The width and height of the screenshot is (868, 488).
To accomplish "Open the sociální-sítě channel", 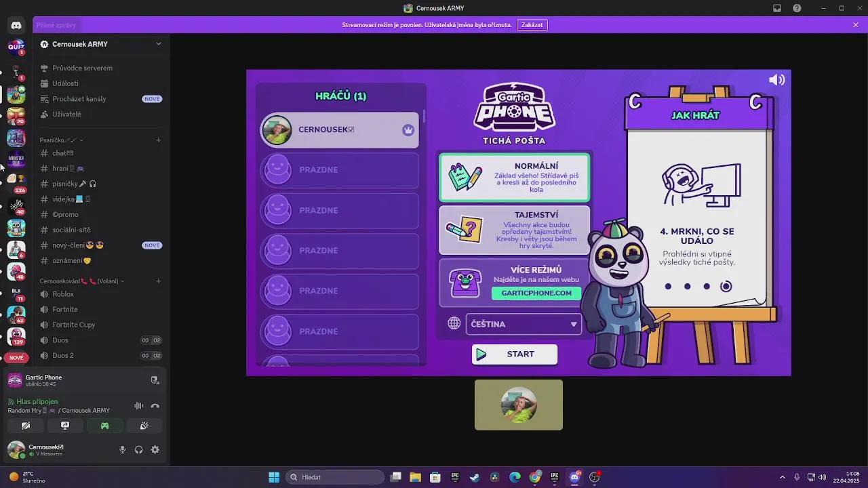I will (100, 230).
